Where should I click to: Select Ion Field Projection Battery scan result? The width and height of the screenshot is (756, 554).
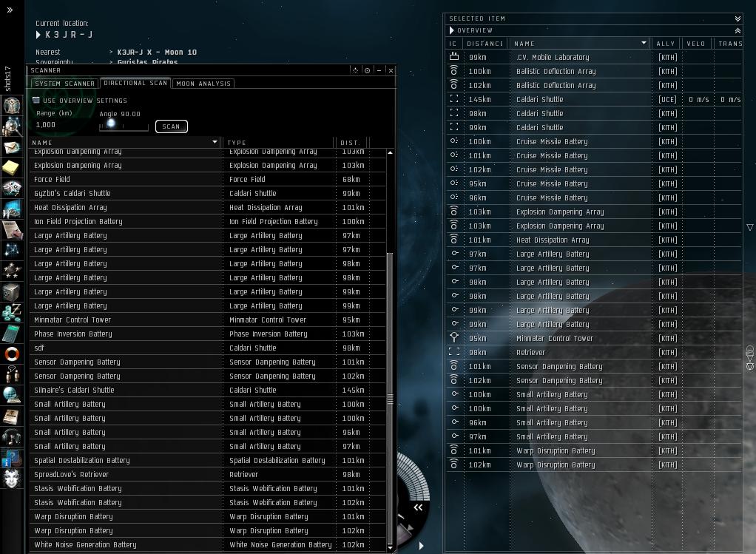coord(208,222)
